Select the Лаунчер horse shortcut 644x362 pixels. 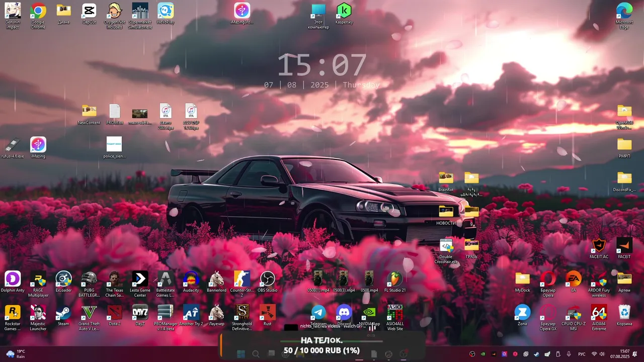point(217,312)
